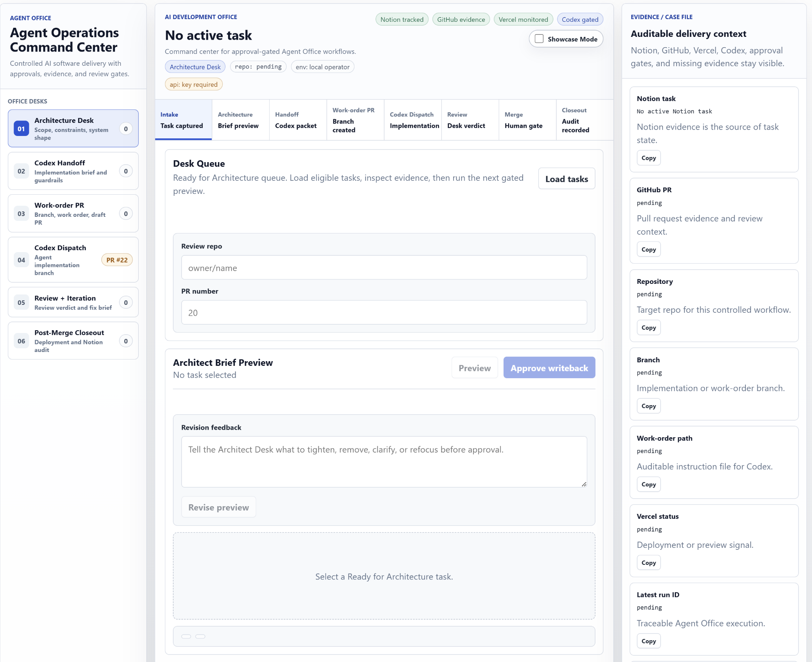Copy the GitHub PR value
The height and width of the screenshot is (662, 812).
[649, 249]
